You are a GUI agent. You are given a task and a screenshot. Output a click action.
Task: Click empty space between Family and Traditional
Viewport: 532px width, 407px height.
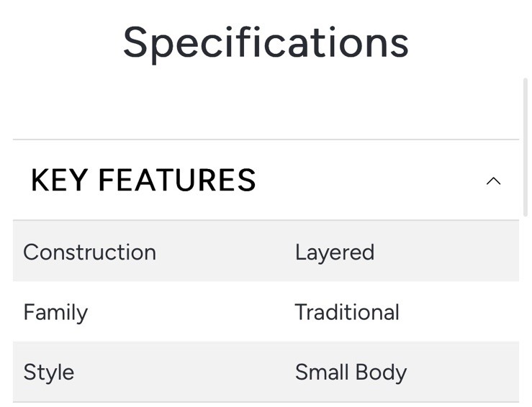191,312
